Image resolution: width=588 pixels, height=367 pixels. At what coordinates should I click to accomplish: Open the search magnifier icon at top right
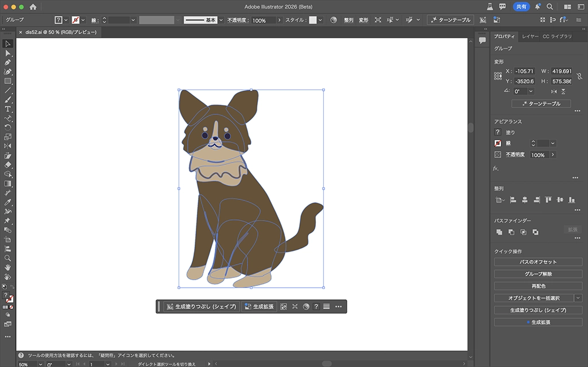coord(550,7)
